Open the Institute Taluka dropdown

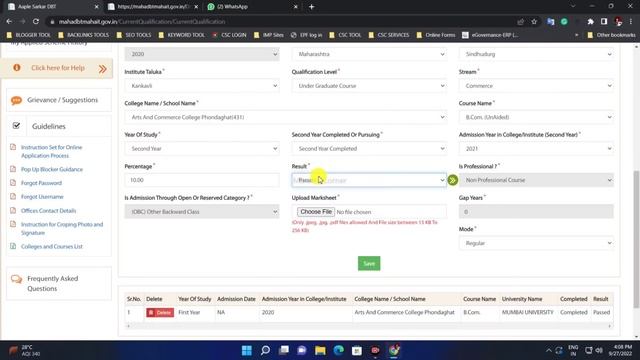coord(202,86)
